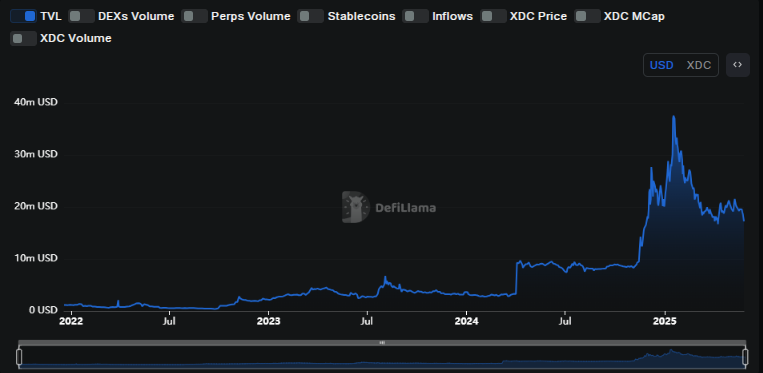Toggle the TVL series switch
Screen dimensions: 763x373
coord(23,16)
